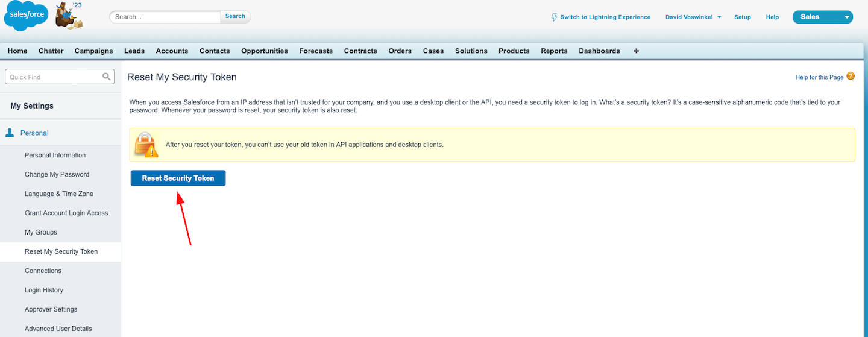Open the Solutions tab

coord(471,51)
